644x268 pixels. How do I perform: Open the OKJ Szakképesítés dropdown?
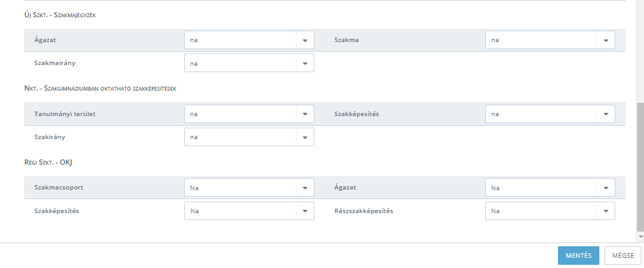249,211
